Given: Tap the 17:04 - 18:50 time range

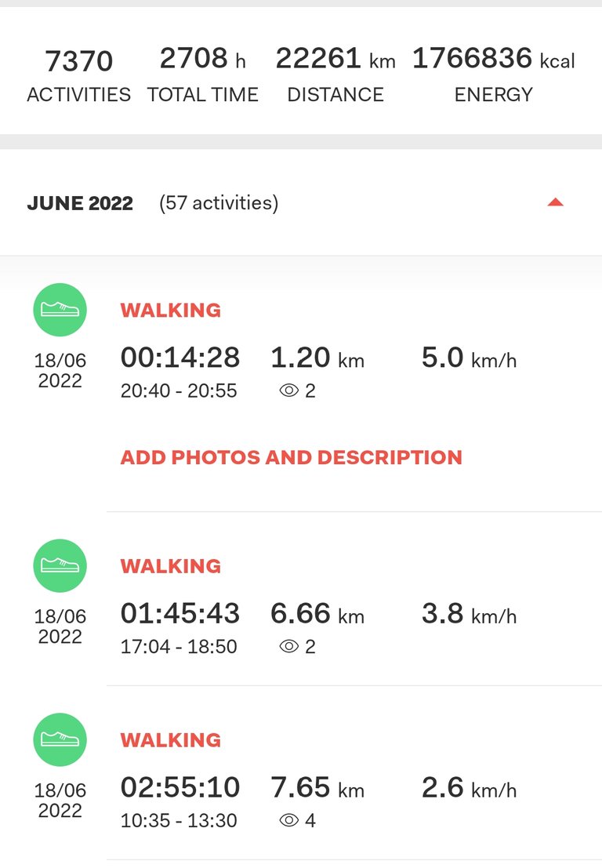Looking at the screenshot, I should (179, 647).
